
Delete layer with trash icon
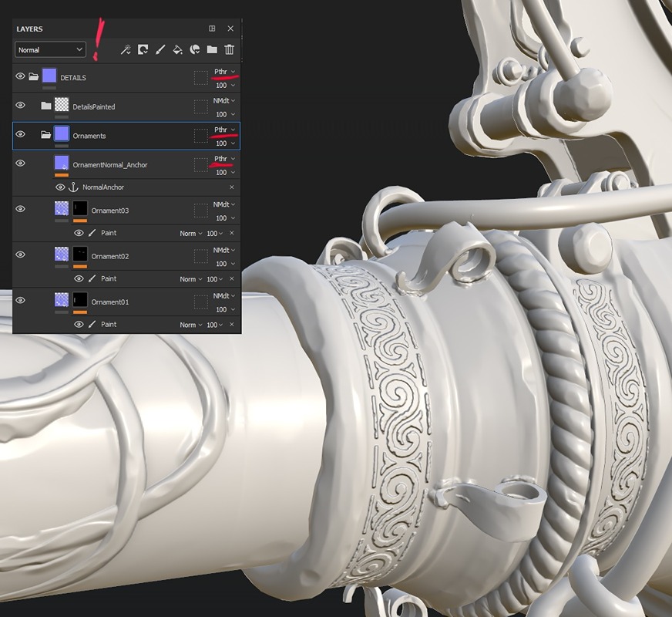230,49
